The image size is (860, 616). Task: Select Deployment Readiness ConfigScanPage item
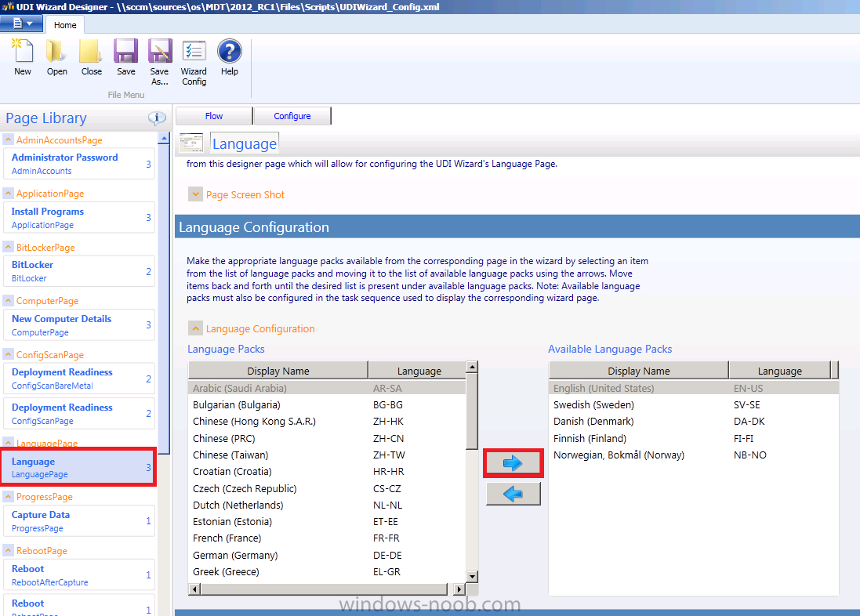point(79,414)
